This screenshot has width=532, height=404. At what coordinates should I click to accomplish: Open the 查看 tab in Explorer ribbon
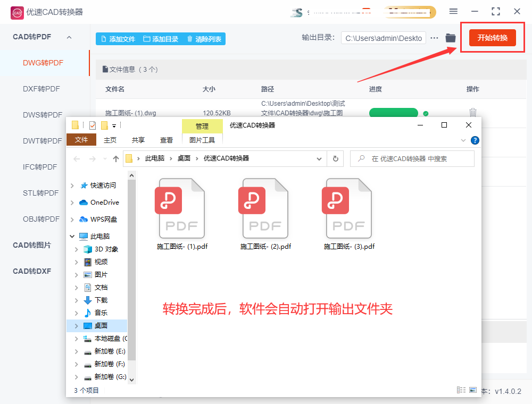pyautogui.click(x=166, y=140)
